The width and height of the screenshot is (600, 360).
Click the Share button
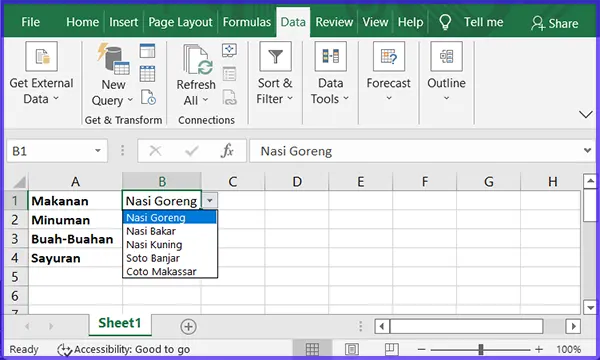coord(555,23)
